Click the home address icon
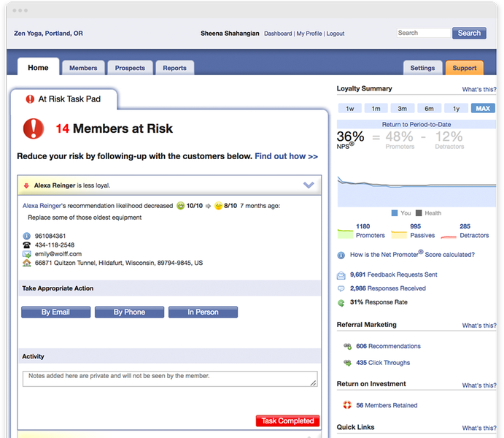This screenshot has height=438, width=504. pyautogui.click(x=27, y=263)
